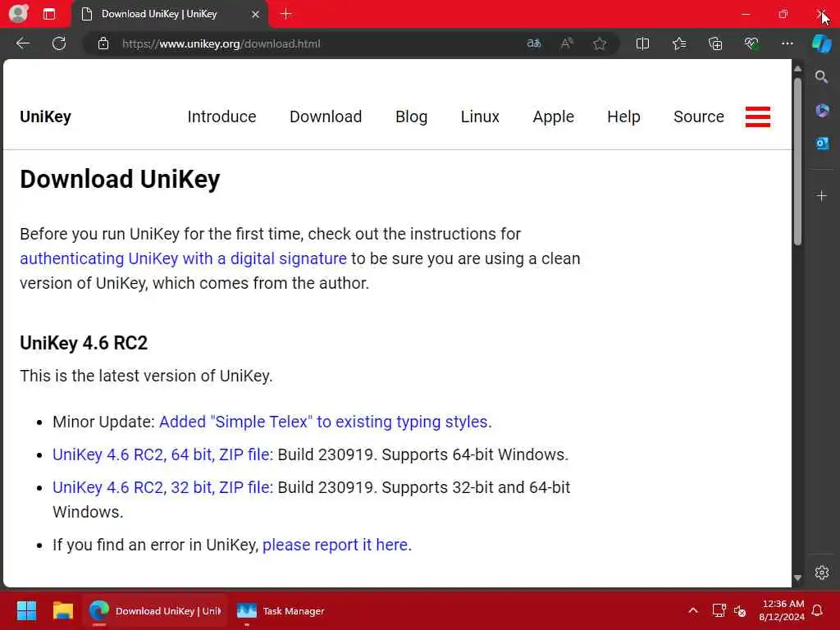840x630 pixels.
Task: View site information lock icon
Action: [x=103, y=44]
